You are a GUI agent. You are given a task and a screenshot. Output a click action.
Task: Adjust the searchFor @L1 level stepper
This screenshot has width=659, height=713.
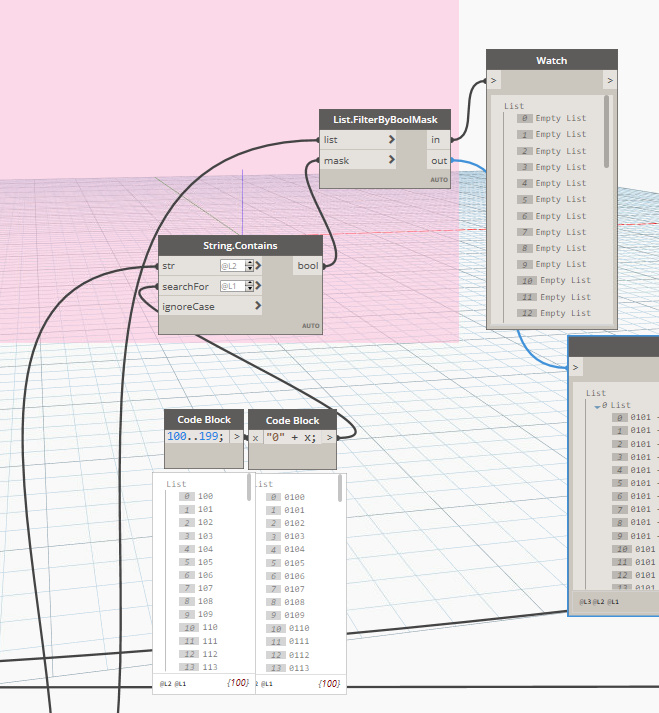click(x=249, y=286)
